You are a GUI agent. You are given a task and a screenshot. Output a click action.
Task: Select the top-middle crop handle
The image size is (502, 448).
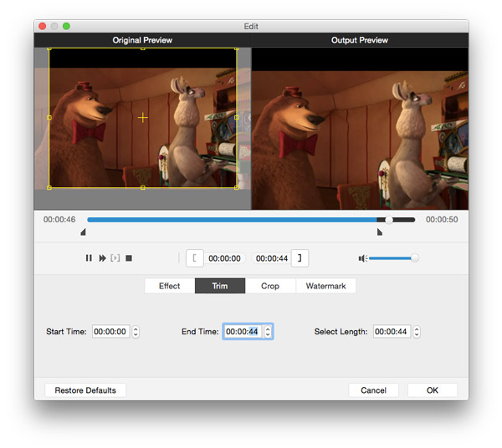[x=143, y=48]
